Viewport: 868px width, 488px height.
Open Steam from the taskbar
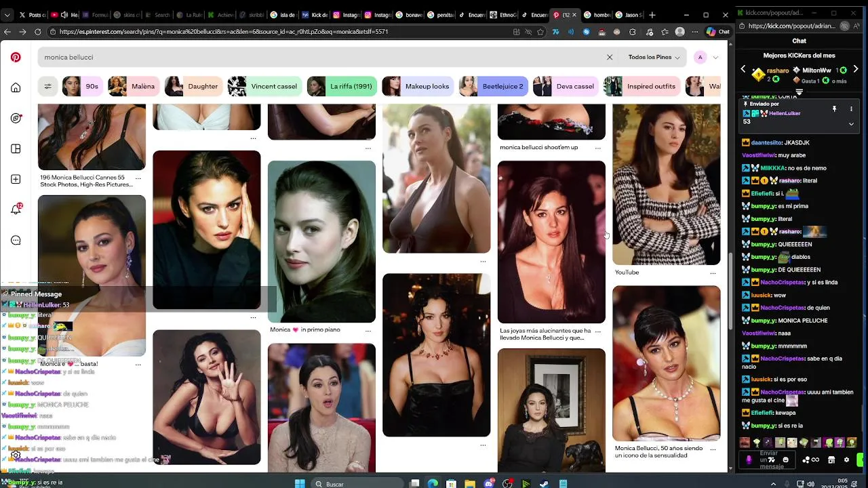tap(545, 483)
